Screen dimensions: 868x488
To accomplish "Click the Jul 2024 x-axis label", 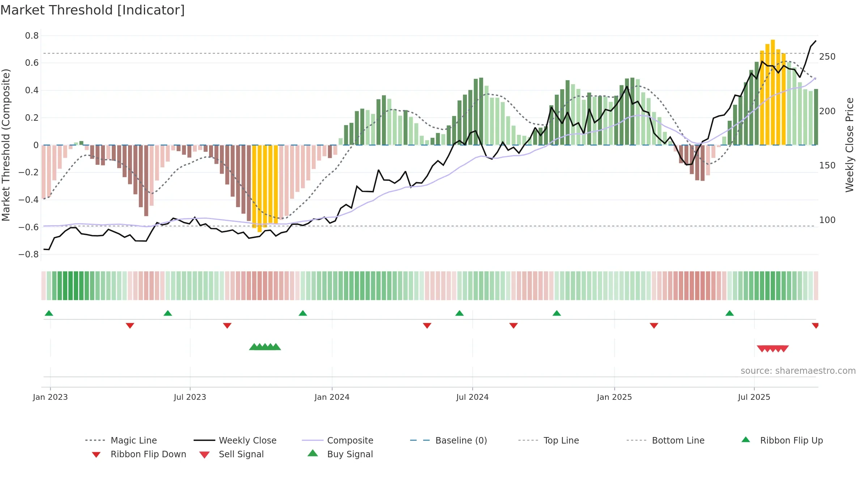I will [x=472, y=397].
